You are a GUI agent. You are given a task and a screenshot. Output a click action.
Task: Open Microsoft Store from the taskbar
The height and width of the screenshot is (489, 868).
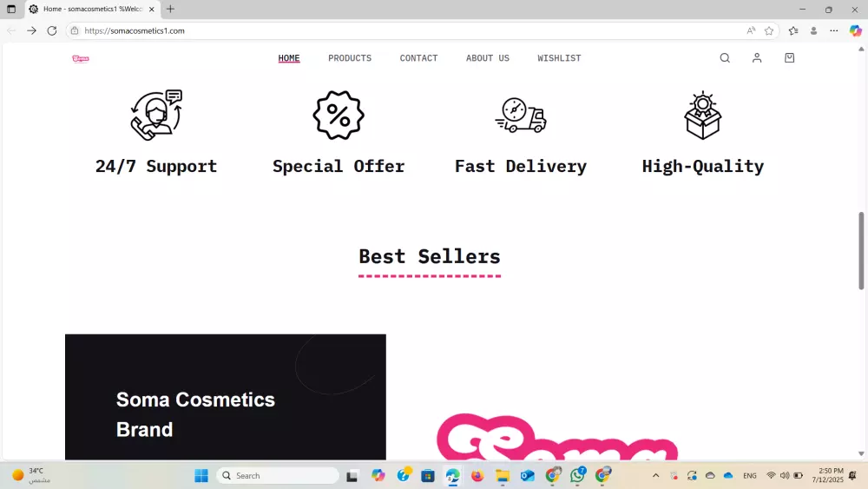click(x=427, y=475)
